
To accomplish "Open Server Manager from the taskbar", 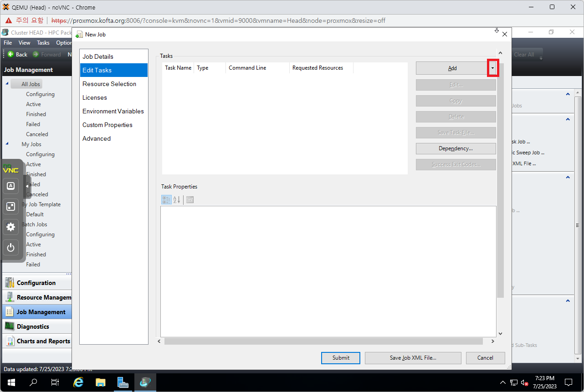I will click(123, 382).
